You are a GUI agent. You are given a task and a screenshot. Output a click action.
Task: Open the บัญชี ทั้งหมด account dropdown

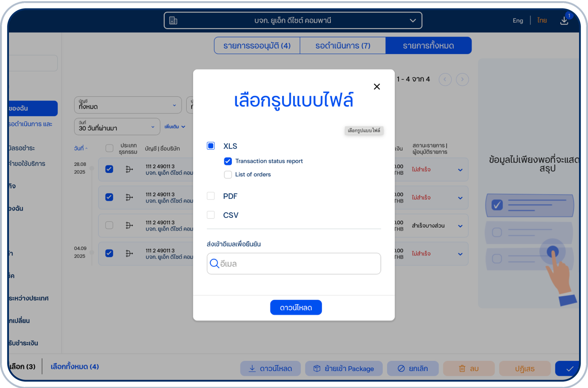click(x=128, y=105)
